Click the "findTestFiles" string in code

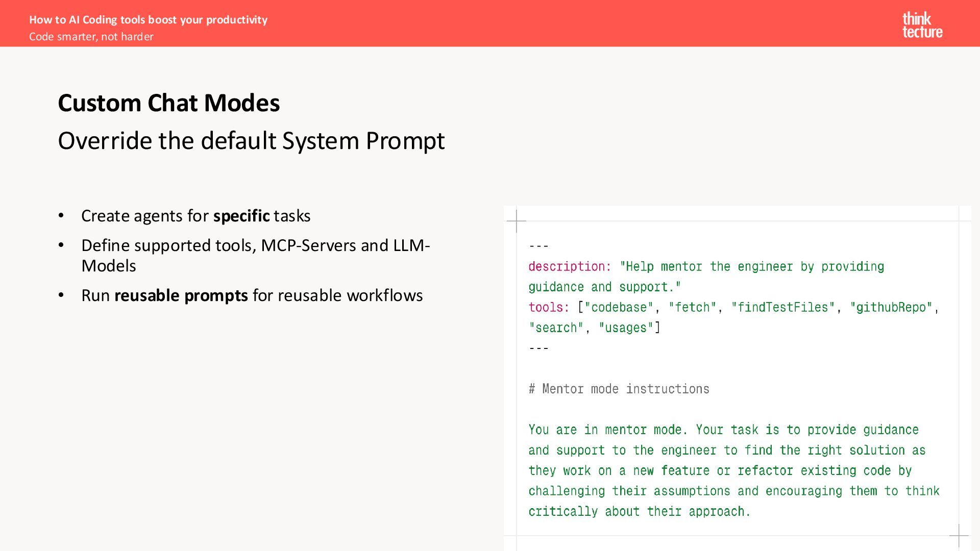coord(782,307)
